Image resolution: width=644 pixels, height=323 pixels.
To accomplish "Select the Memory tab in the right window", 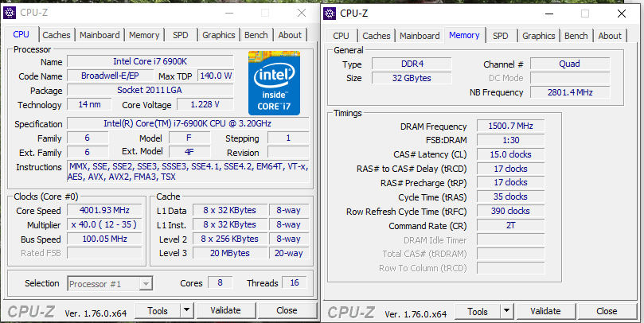I will pyautogui.click(x=464, y=35).
